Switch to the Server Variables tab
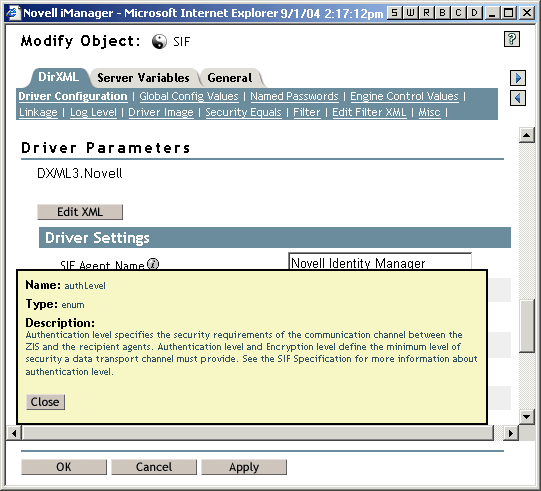The height and width of the screenshot is (491, 541). tap(143, 78)
